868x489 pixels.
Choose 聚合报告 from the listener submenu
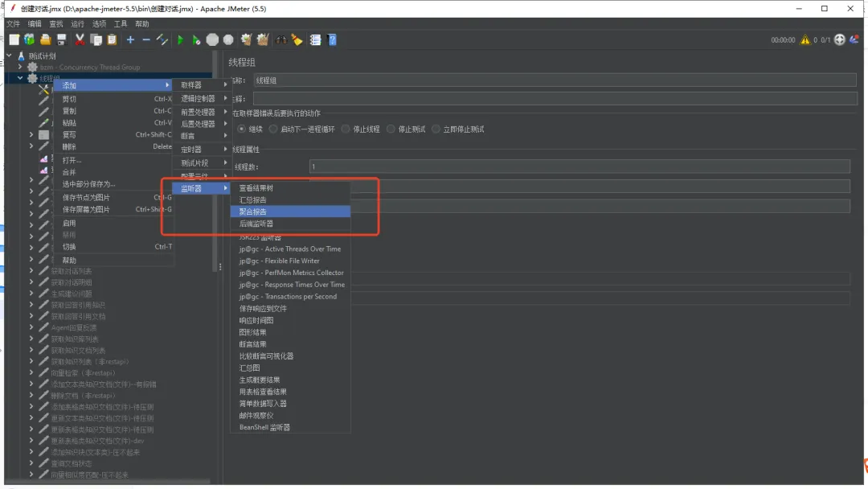tap(253, 212)
